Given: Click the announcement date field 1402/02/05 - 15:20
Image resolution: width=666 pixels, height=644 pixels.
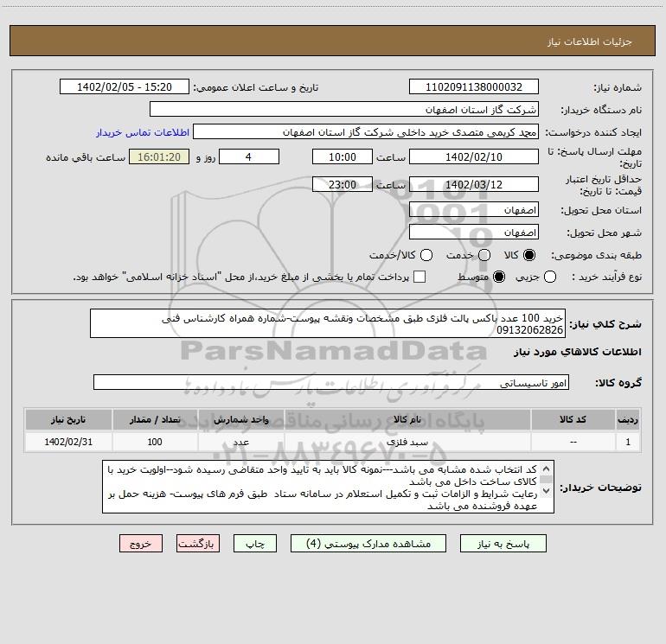Looking at the screenshot, I should (x=124, y=86).
